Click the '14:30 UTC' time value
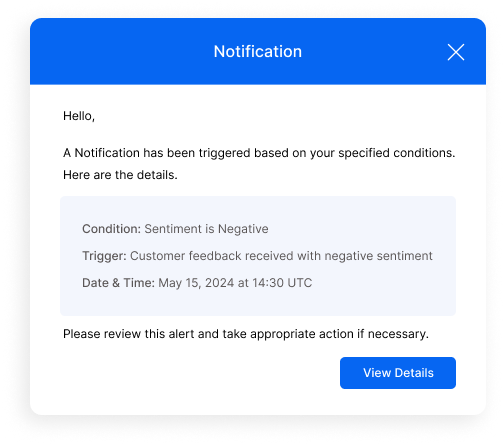 pyautogui.click(x=282, y=283)
